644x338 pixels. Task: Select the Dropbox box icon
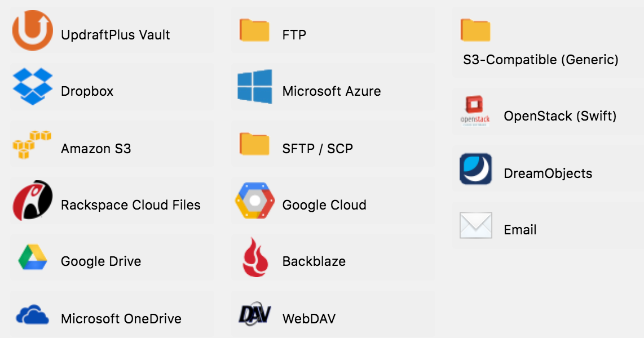pos(33,86)
